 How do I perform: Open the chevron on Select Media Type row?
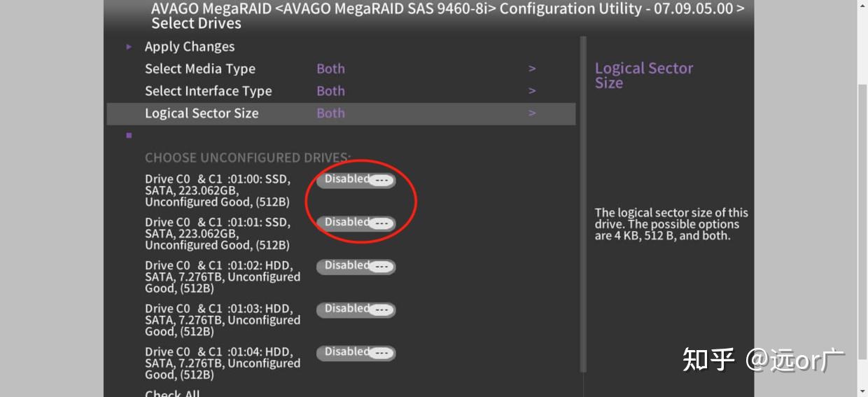(532, 69)
